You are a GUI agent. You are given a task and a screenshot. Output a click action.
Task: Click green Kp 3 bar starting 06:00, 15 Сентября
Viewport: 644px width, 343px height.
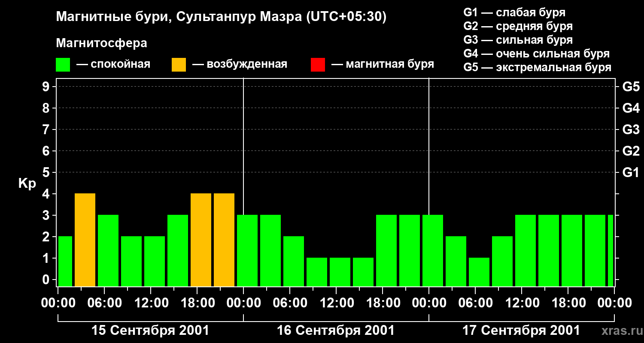[x=108, y=251]
